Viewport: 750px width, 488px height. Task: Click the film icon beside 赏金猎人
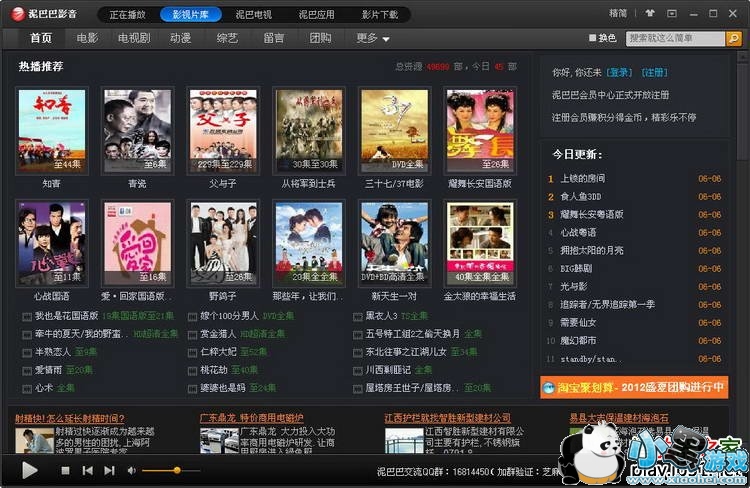coord(192,335)
